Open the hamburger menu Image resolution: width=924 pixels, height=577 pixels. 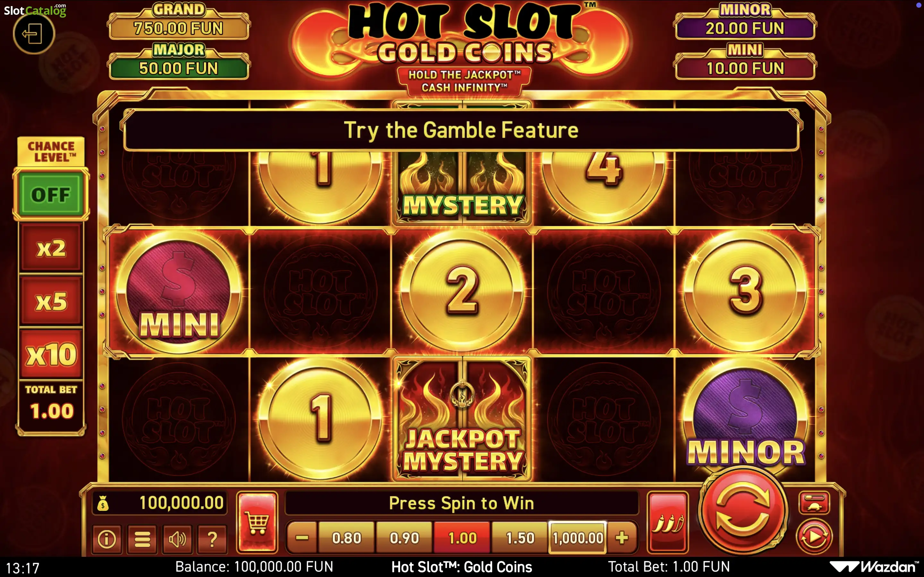point(142,539)
